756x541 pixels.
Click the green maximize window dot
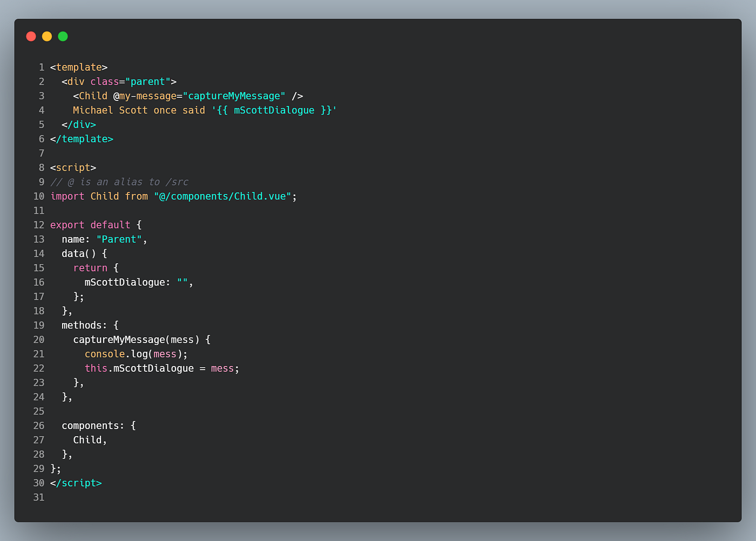tap(63, 36)
